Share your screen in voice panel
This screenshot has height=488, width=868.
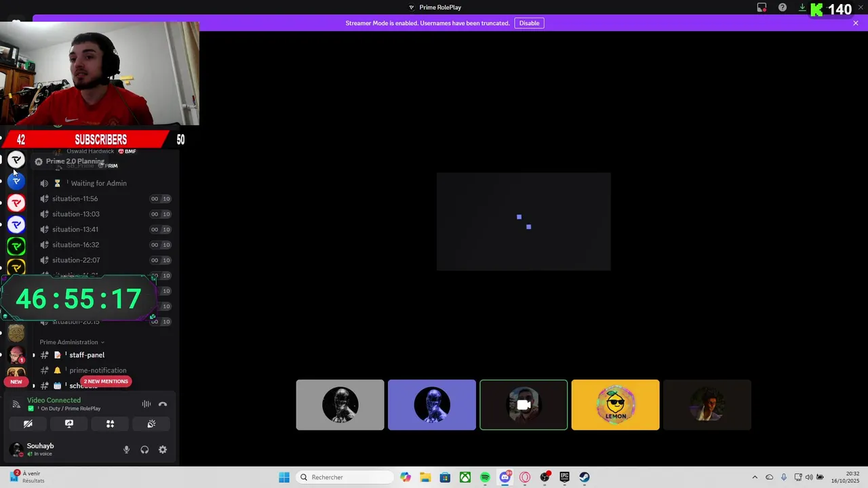click(x=69, y=424)
